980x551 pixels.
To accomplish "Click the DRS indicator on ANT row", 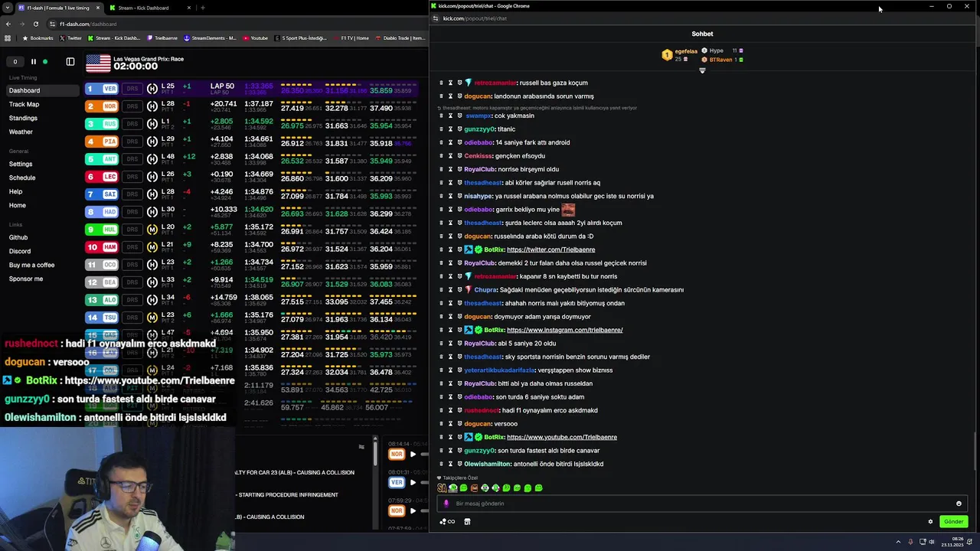I will 132,159.
